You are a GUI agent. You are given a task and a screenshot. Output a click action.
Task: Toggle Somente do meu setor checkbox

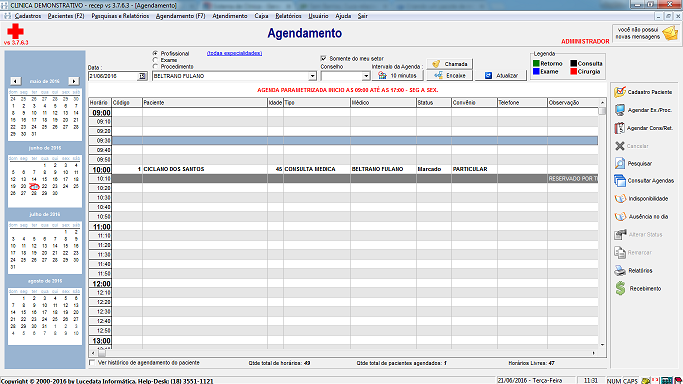click(323, 58)
